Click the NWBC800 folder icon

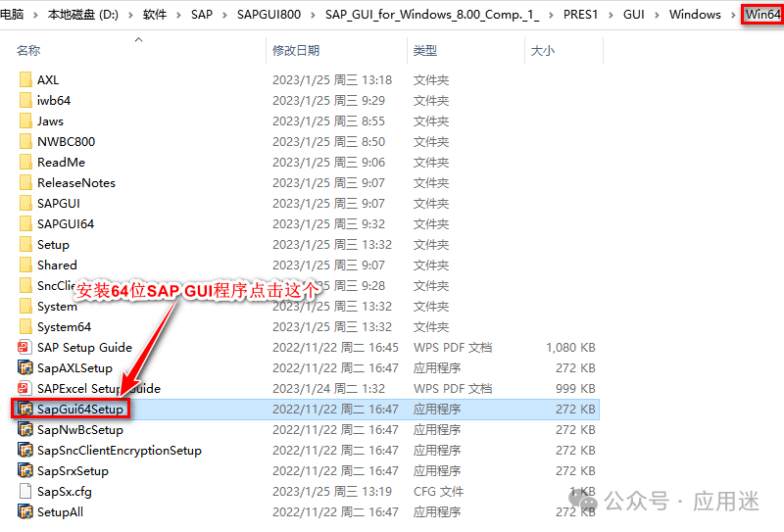tap(25, 141)
